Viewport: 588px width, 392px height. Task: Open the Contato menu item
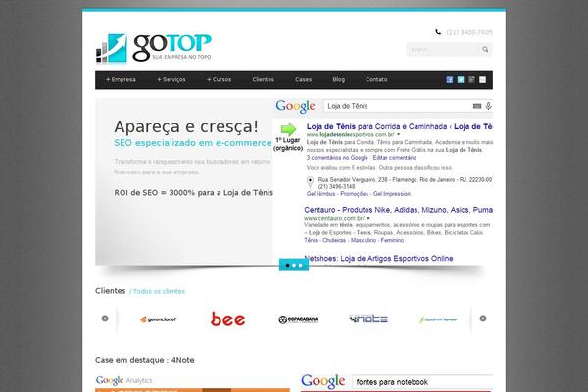(x=376, y=80)
